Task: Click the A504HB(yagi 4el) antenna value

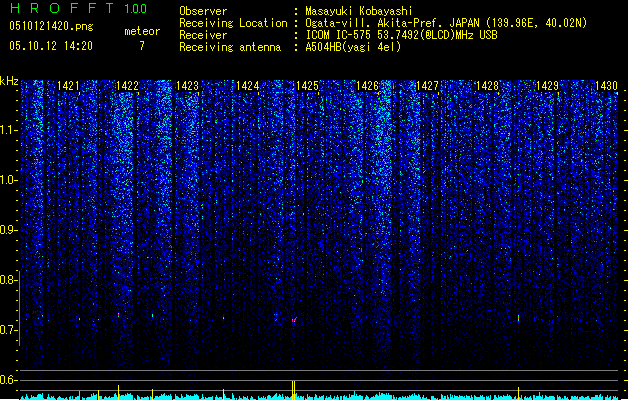Action: (x=353, y=47)
